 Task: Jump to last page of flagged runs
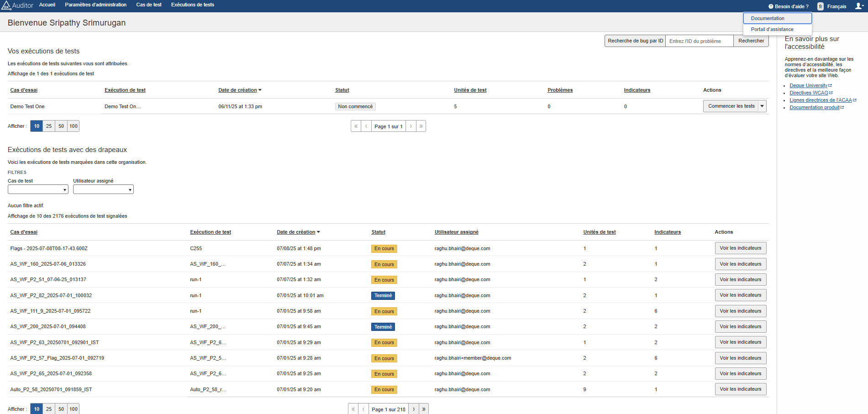click(x=424, y=409)
